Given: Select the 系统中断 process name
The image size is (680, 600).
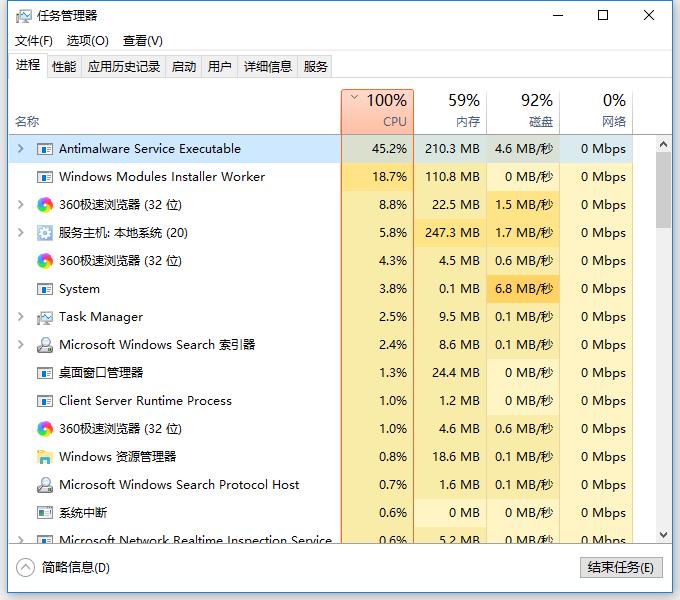Looking at the screenshot, I should (x=83, y=513).
